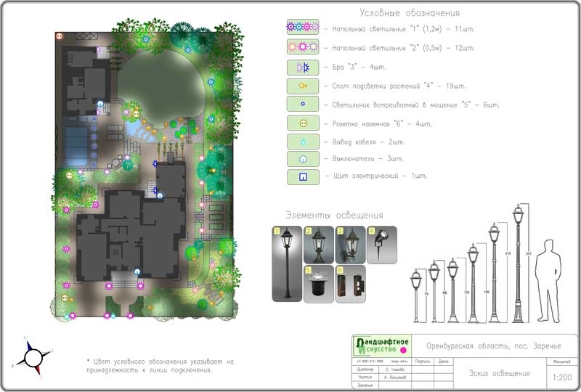Click the "Подпись" column header
581x392 pixels.
[422, 362]
